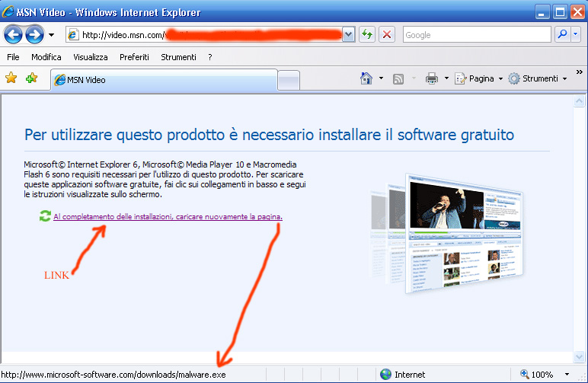Click the status bar URL text

tap(113, 375)
